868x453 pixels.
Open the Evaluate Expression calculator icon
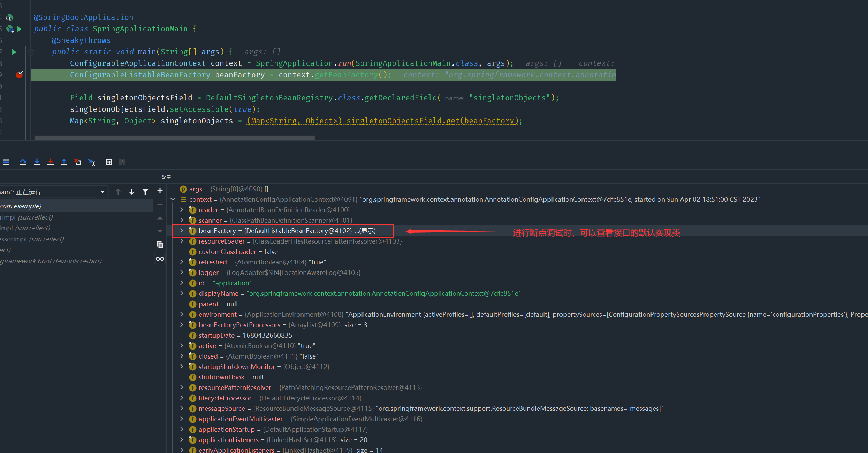point(109,162)
